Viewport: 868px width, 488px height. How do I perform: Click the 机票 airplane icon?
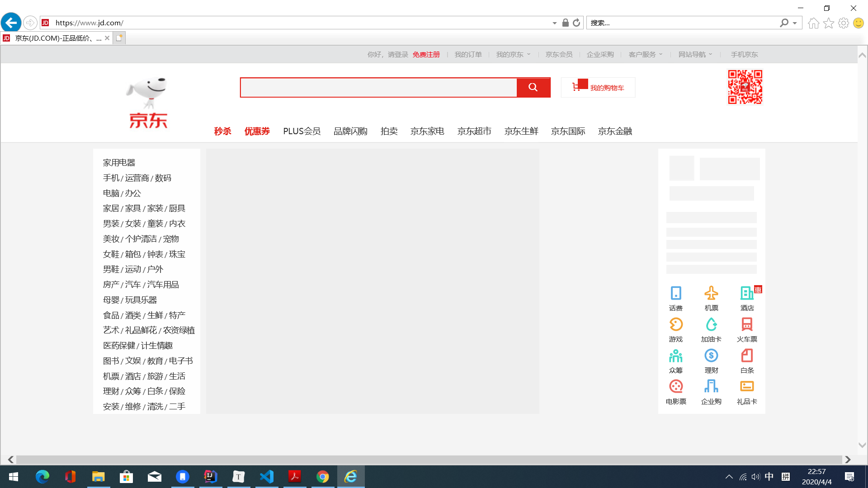point(711,294)
